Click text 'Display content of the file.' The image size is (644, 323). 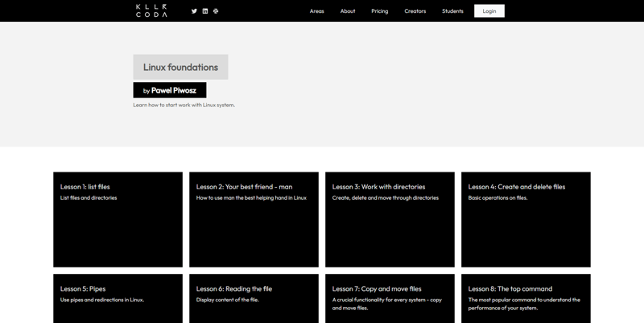(228, 300)
